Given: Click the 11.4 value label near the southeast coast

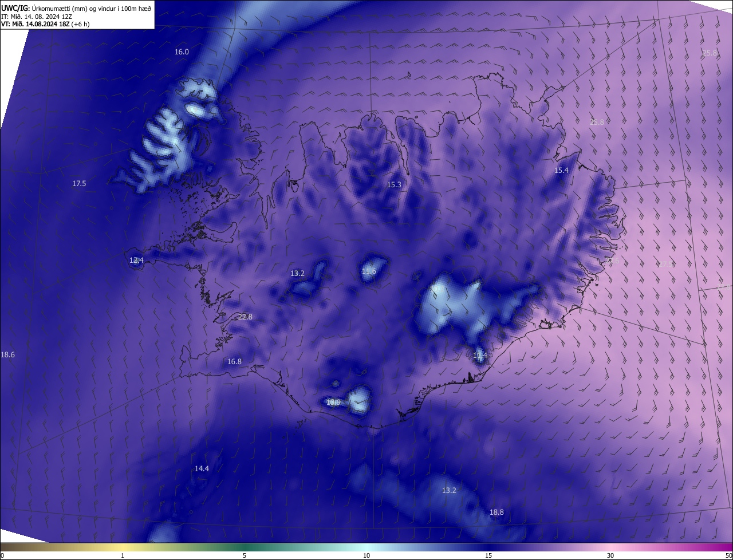Looking at the screenshot, I should [480, 355].
